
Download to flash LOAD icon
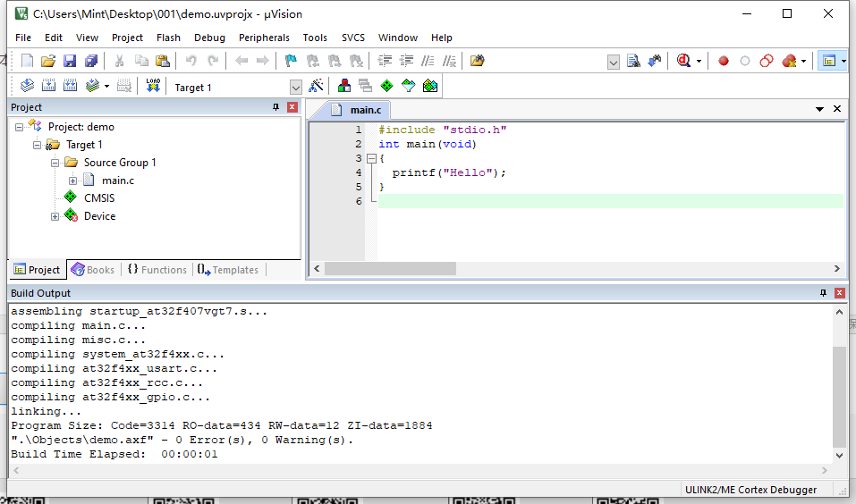(x=153, y=86)
